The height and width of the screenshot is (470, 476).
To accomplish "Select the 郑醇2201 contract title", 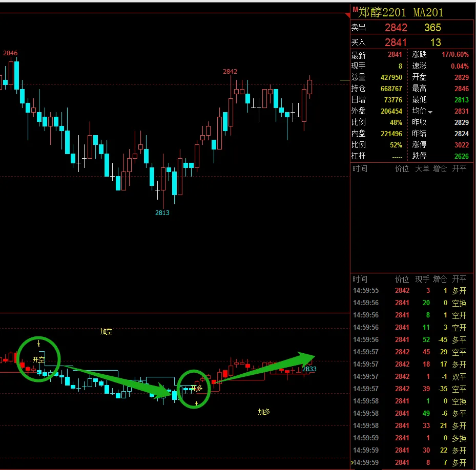I will (382, 12).
